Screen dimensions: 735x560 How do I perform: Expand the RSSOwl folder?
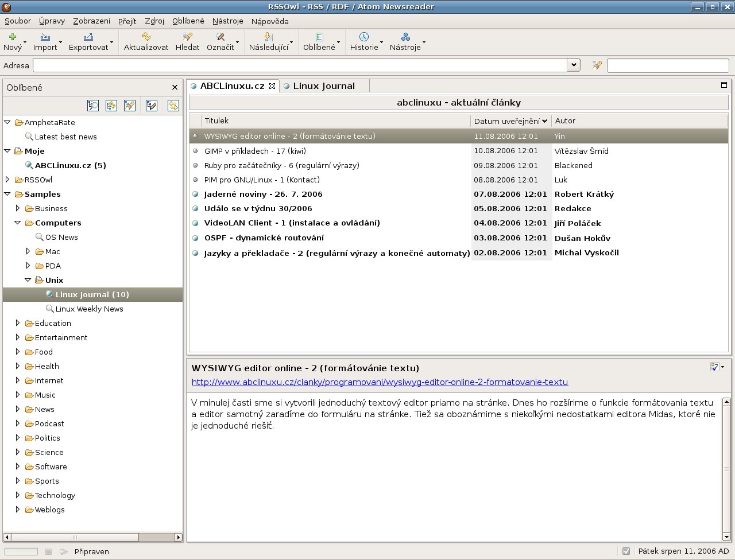pos(7,180)
